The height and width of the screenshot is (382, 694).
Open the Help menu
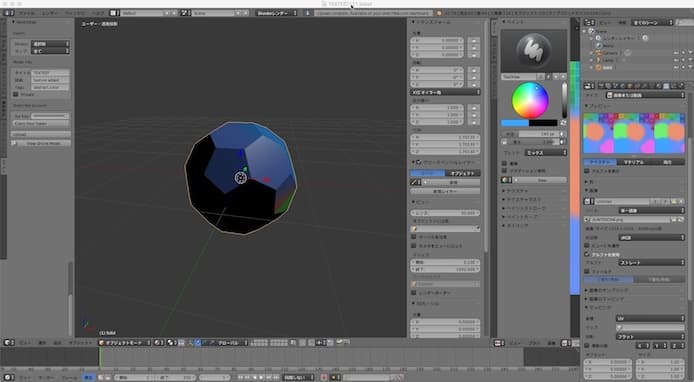coord(97,13)
